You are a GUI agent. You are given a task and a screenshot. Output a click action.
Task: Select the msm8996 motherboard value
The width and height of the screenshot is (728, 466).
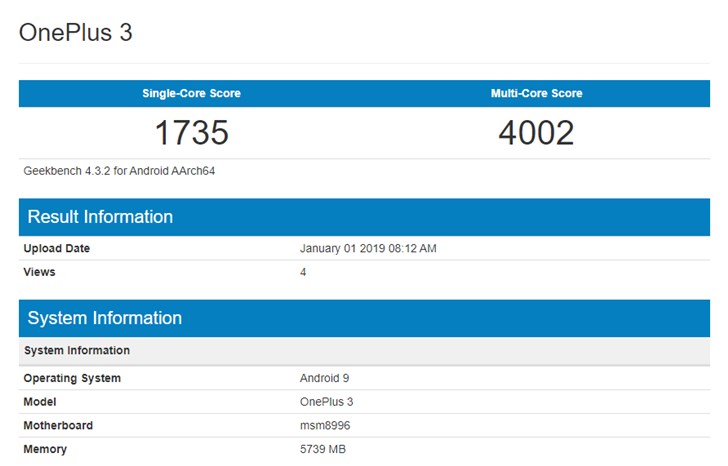pos(325,426)
